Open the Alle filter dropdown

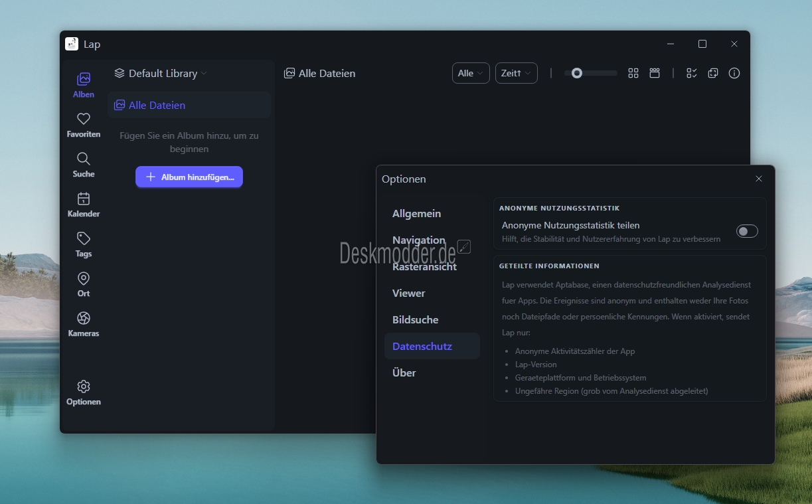tap(470, 73)
